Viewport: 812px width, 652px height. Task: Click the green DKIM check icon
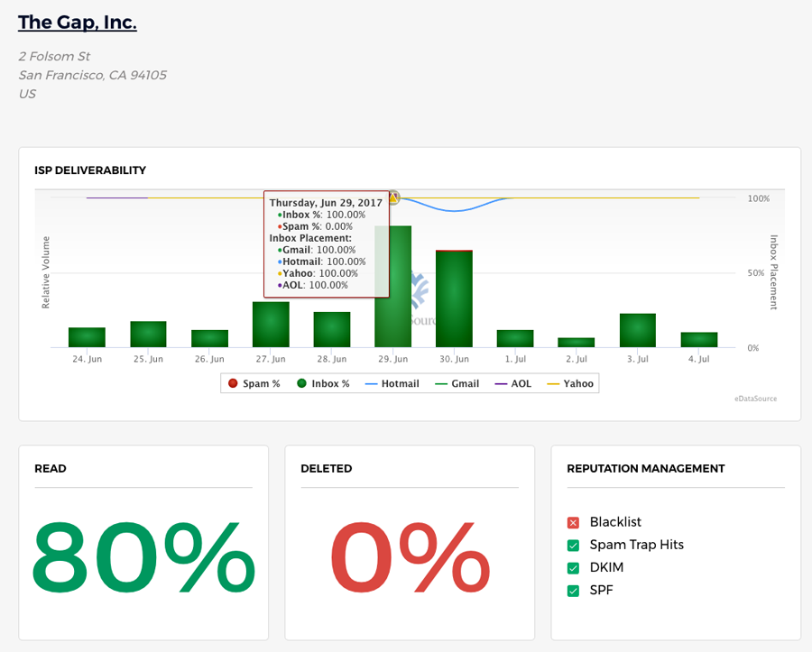click(573, 568)
